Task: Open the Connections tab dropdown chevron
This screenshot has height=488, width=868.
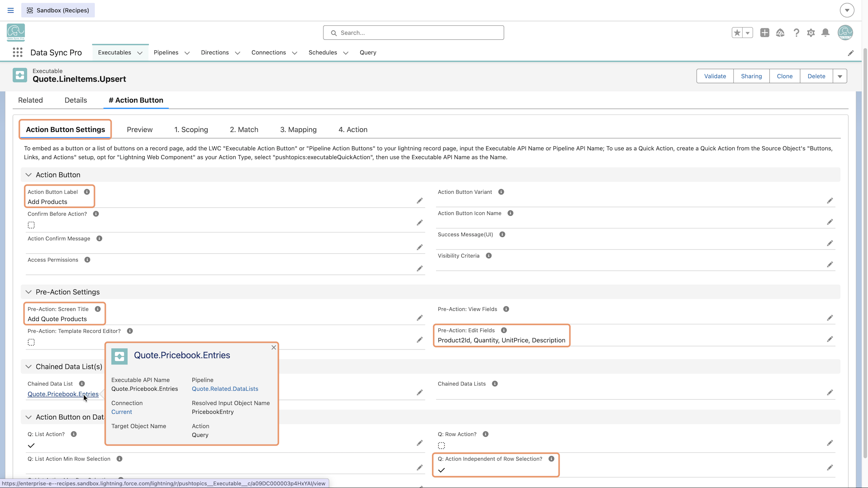Action: tap(295, 53)
